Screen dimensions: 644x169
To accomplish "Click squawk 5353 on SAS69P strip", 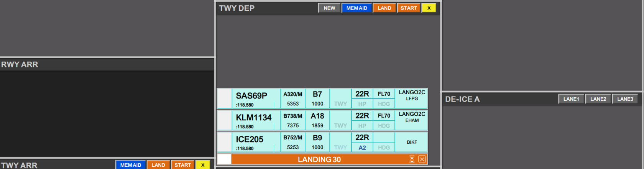I will click(293, 104).
